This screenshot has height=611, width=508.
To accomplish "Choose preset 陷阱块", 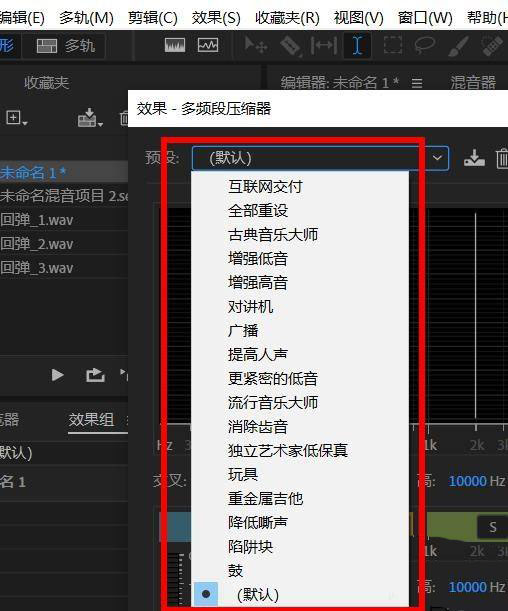I will [x=300, y=547].
